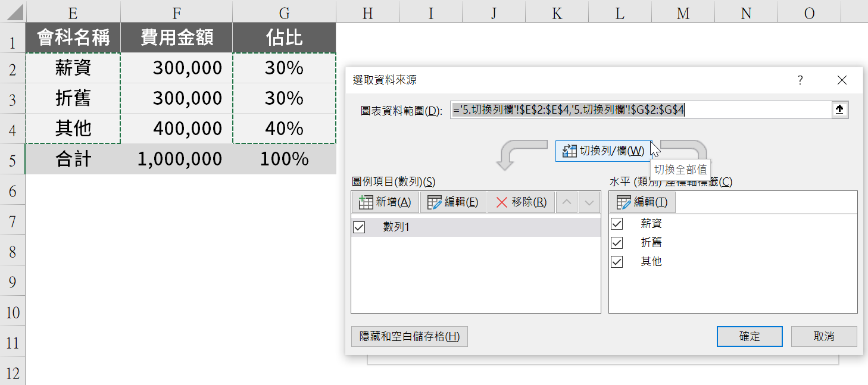Viewport: 868px width, 385px height.
Task: Click the 會科名稱 header cell
Action: 73,38
